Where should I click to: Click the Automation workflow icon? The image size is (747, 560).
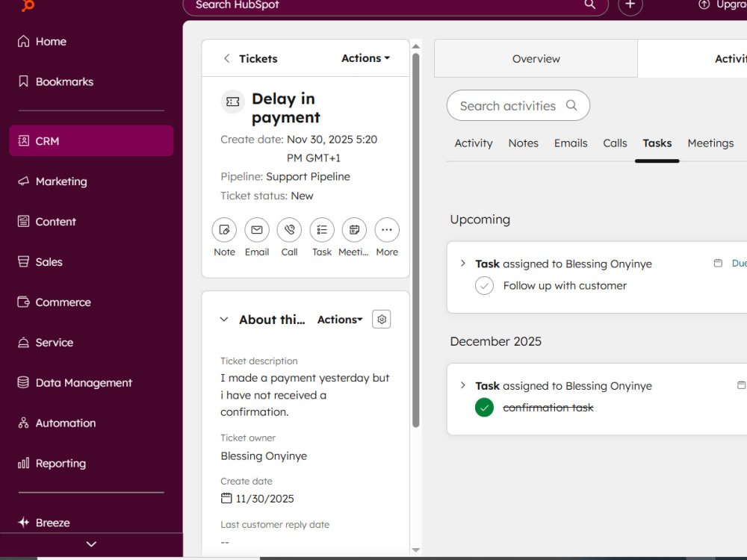pyautogui.click(x=23, y=423)
